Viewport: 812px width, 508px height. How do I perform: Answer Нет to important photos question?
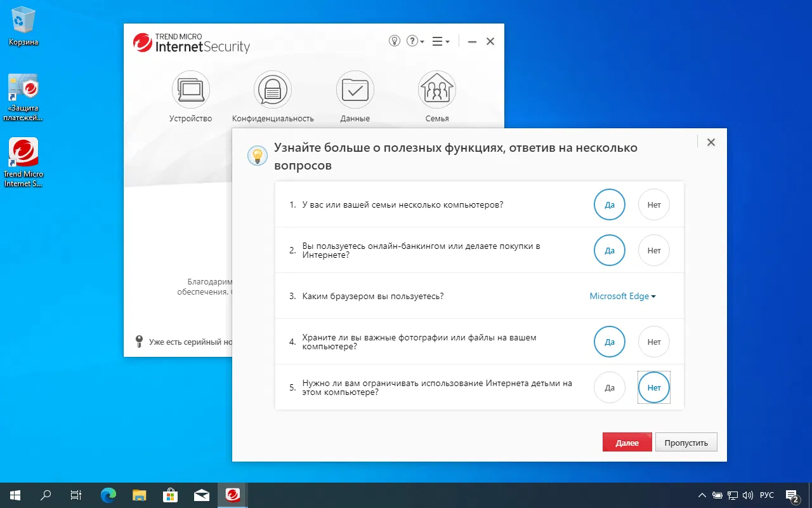(x=654, y=342)
